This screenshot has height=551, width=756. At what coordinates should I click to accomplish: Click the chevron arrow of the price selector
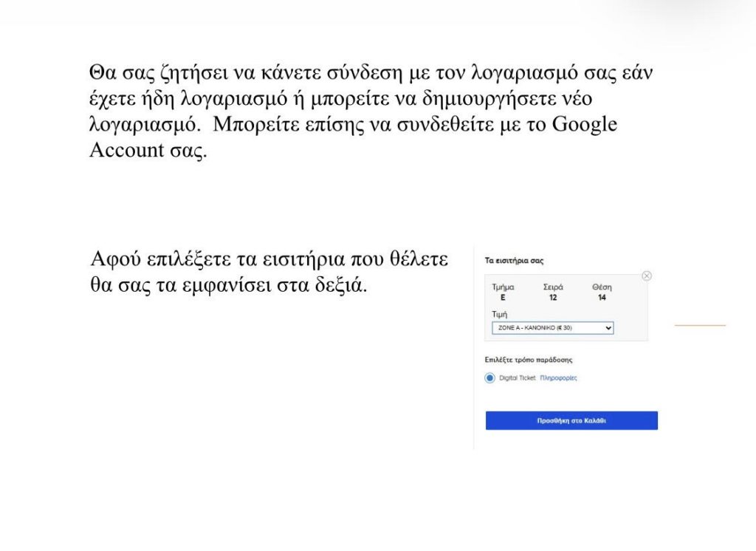(608, 328)
